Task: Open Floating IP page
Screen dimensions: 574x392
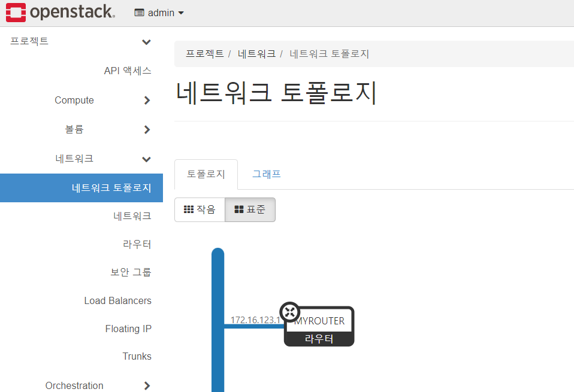Action: [128, 329]
